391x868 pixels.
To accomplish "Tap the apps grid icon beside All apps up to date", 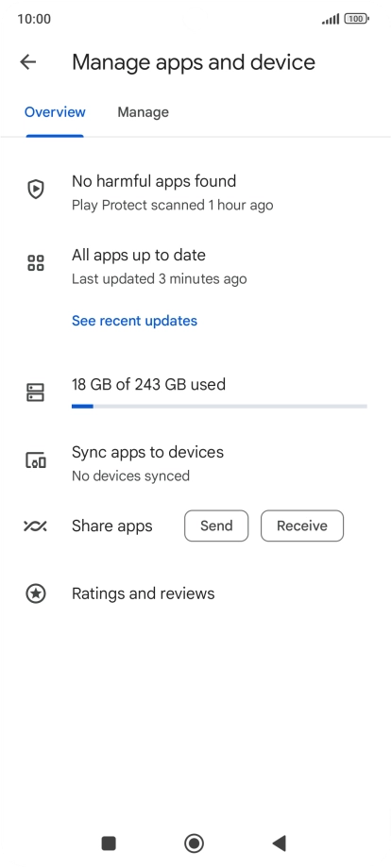I will tap(36, 263).
